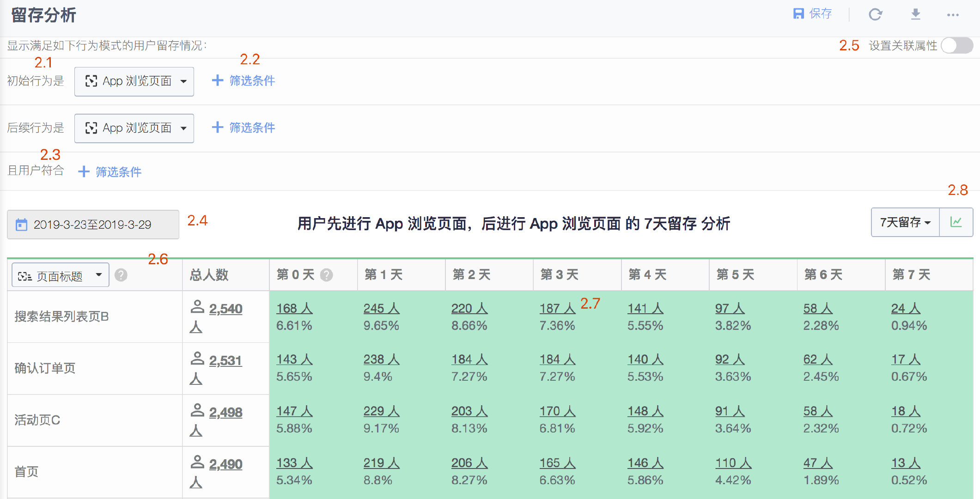The width and height of the screenshot is (980, 499).
Task: Click the 2,540 total users link
Action: [225, 309]
